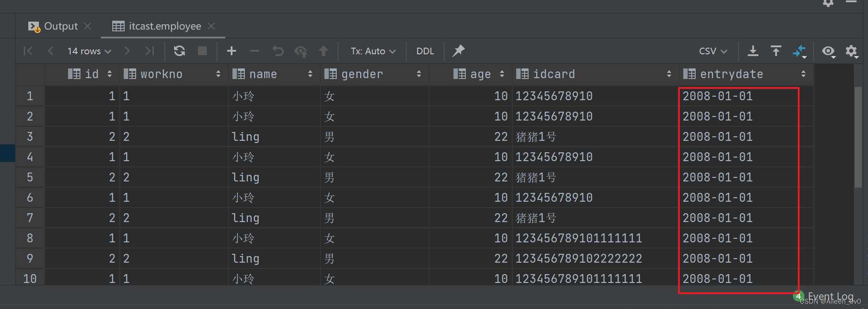
Task: Reload the table data
Action: tap(179, 51)
